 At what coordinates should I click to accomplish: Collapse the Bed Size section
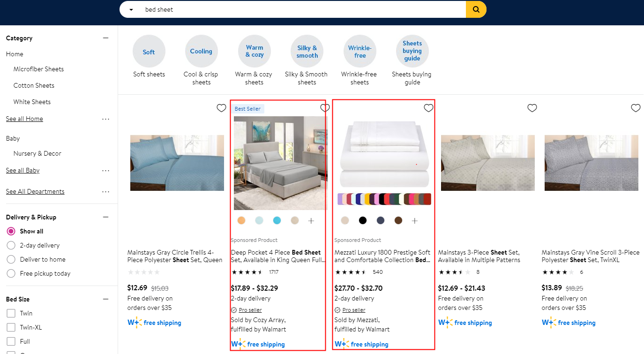(x=106, y=298)
